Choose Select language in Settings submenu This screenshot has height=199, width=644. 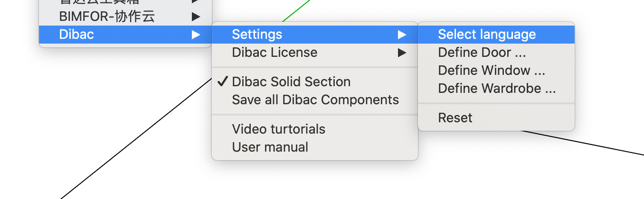click(x=487, y=34)
